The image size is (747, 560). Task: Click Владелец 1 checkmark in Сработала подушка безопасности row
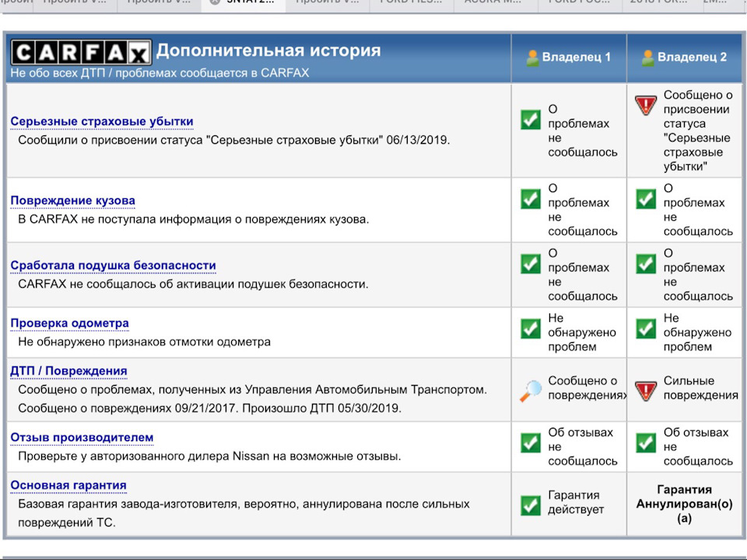[x=530, y=264]
